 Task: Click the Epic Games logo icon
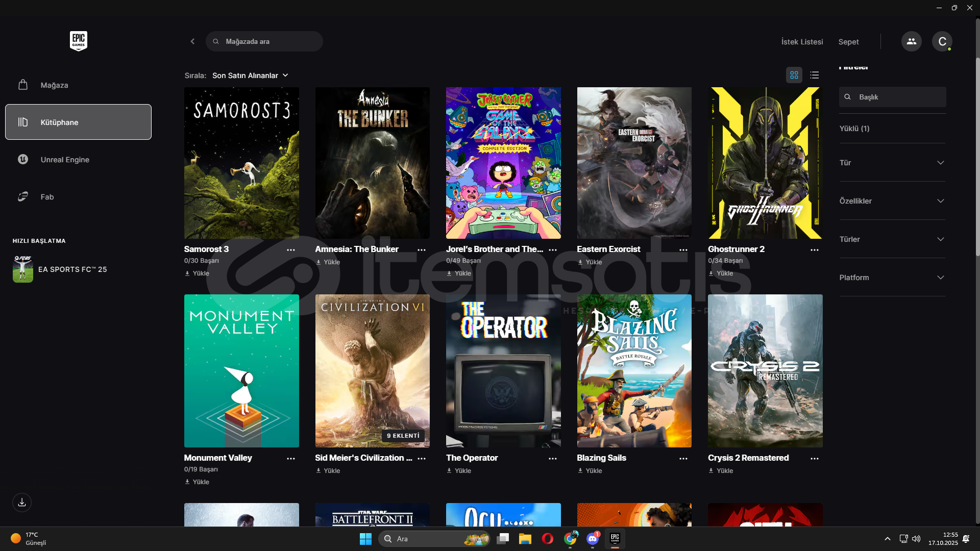78,41
